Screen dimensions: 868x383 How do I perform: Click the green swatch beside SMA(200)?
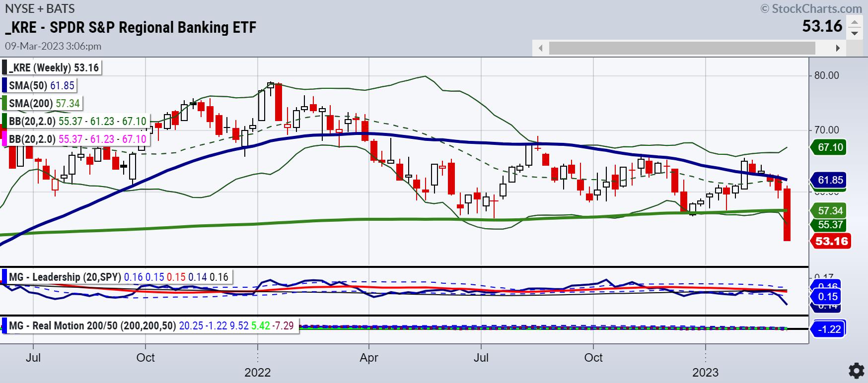click(x=4, y=103)
